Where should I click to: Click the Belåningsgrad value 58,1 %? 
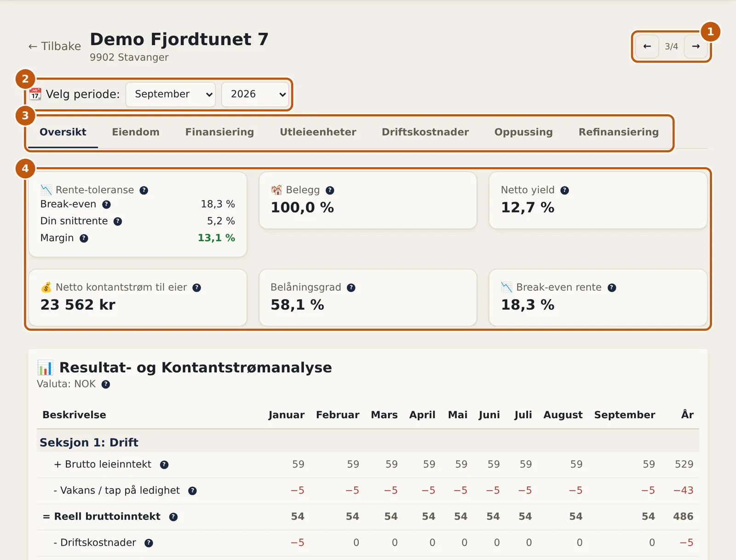point(297,305)
